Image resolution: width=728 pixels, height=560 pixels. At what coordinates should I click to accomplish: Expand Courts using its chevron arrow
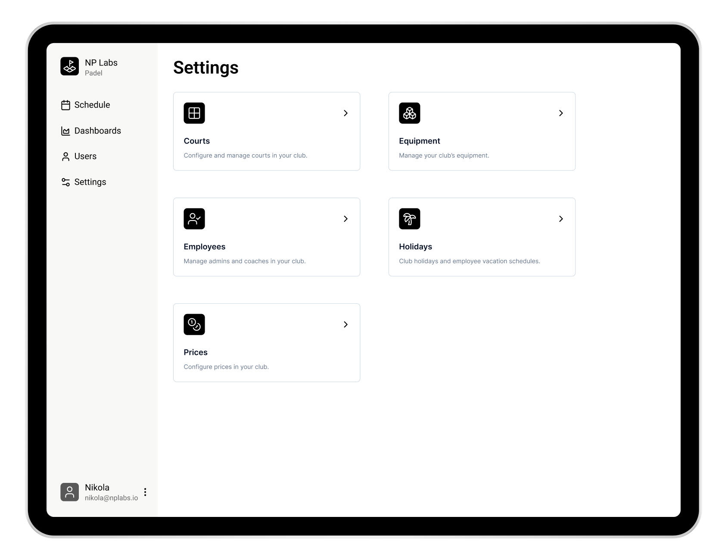[x=345, y=113]
